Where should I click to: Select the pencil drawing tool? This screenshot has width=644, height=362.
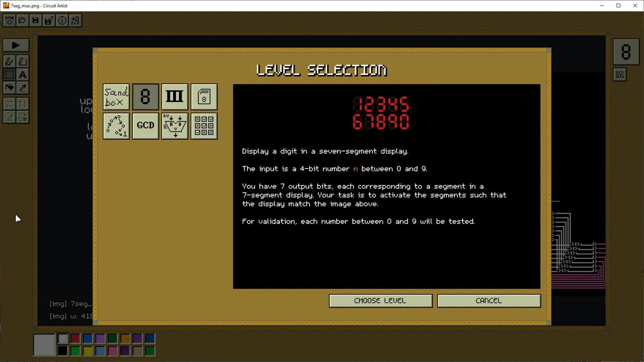9,61
